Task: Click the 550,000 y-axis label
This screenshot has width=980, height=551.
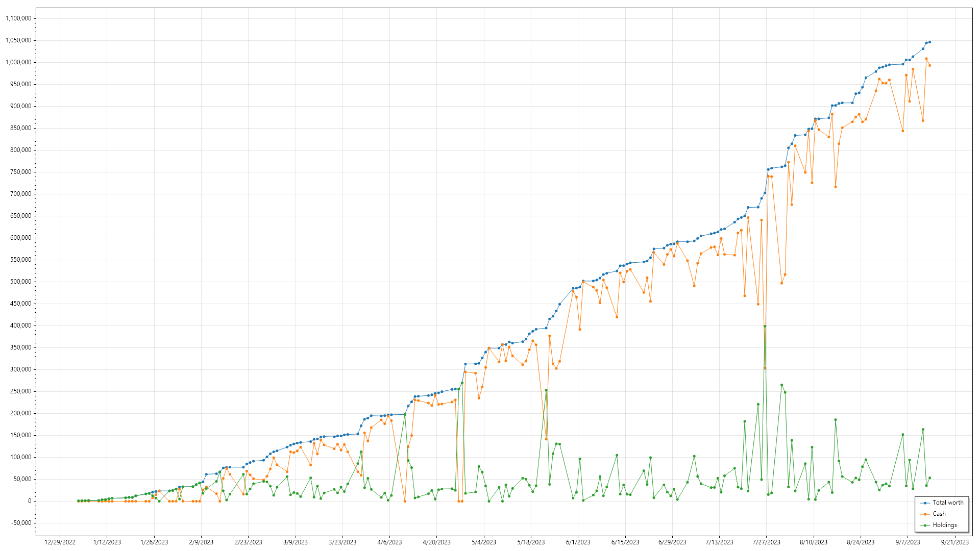Action: click(x=21, y=260)
